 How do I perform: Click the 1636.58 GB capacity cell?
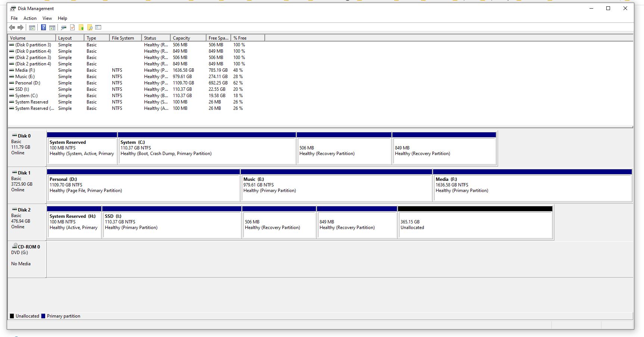tap(183, 70)
